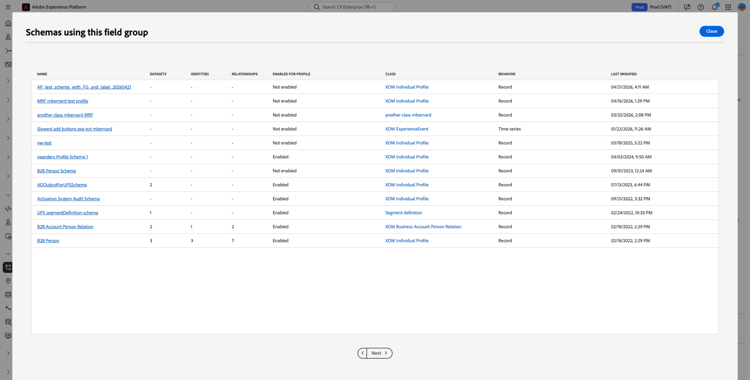
Task: Sort by the DATASETS column header
Action: [x=158, y=74]
